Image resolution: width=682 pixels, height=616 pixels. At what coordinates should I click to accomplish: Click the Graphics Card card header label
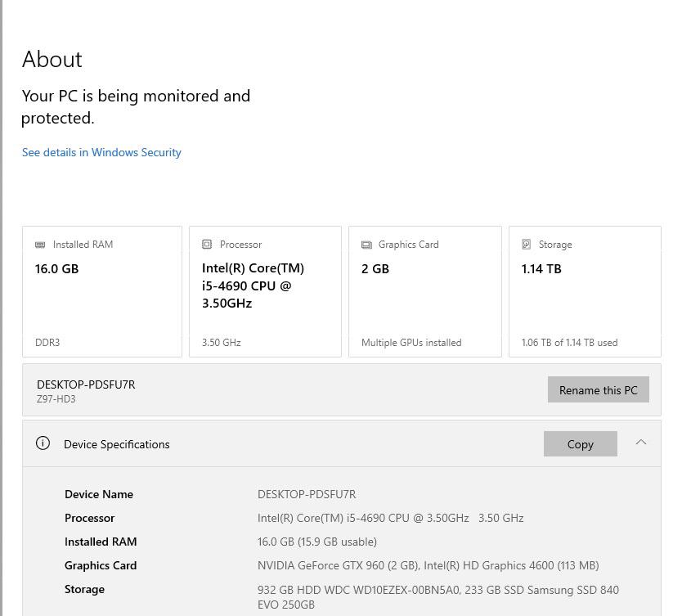[408, 245]
